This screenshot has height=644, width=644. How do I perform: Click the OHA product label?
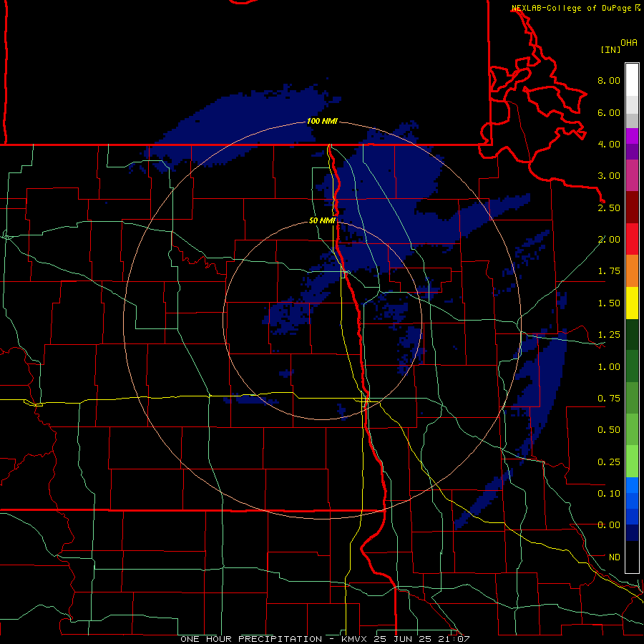[x=629, y=42]
